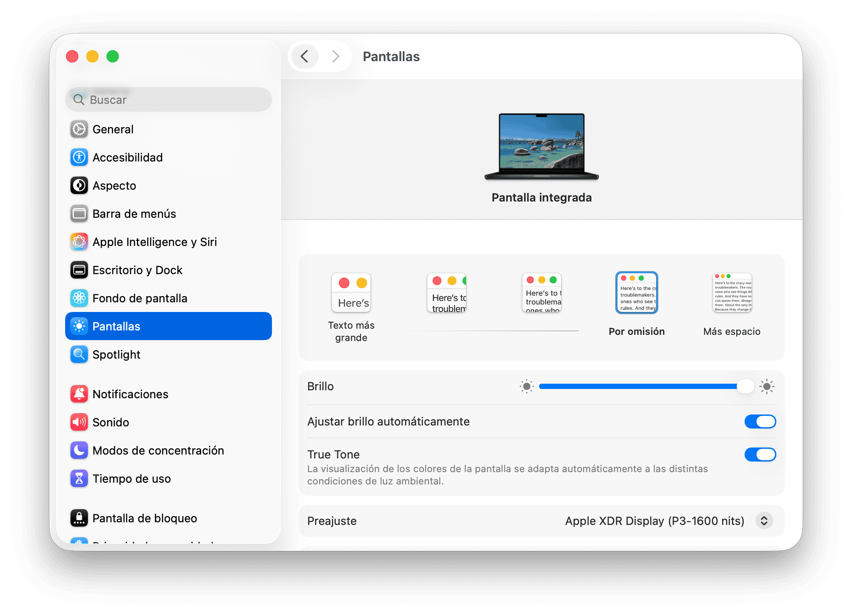Select the Texto más grande scaling option
The image size is (852, 616).
(x=351, y=293)
